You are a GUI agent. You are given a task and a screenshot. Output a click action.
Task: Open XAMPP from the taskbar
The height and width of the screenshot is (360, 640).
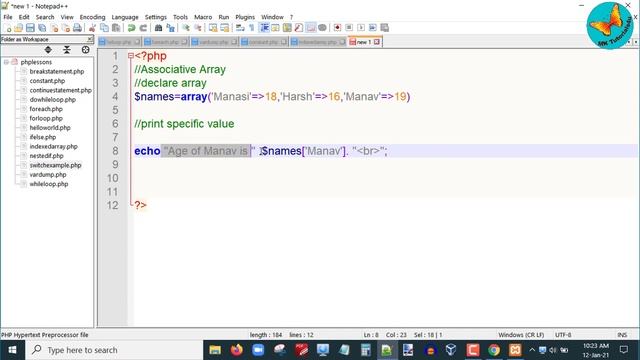(516, 350)
